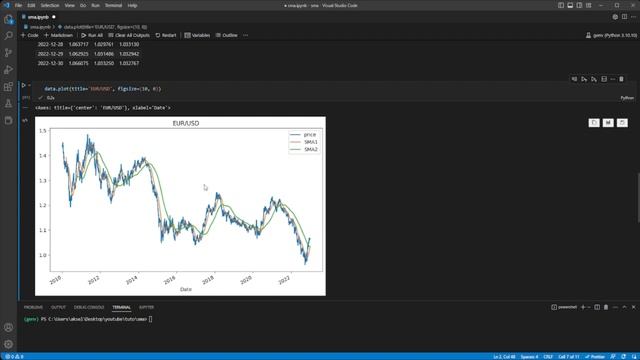Open the Explorer view in activity bar

click(x=8, y=19)
